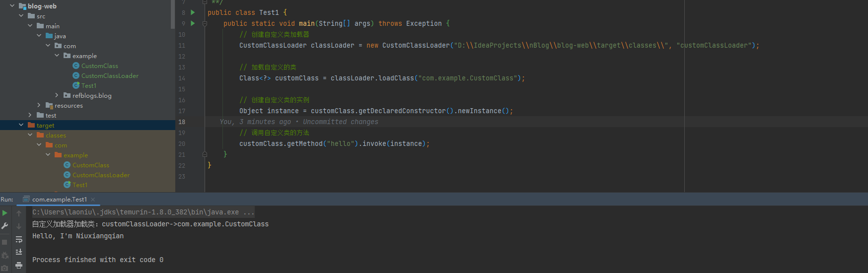The height and width of the screenshot is (273, 868).
Task: Click the project tree vertical scrollbar
Action: click(172, 15)
